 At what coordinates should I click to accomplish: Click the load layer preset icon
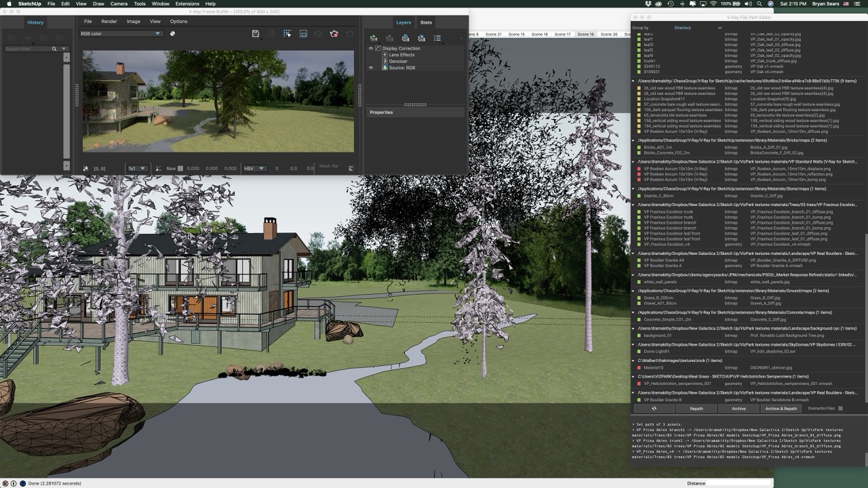[x=421, y=38]
